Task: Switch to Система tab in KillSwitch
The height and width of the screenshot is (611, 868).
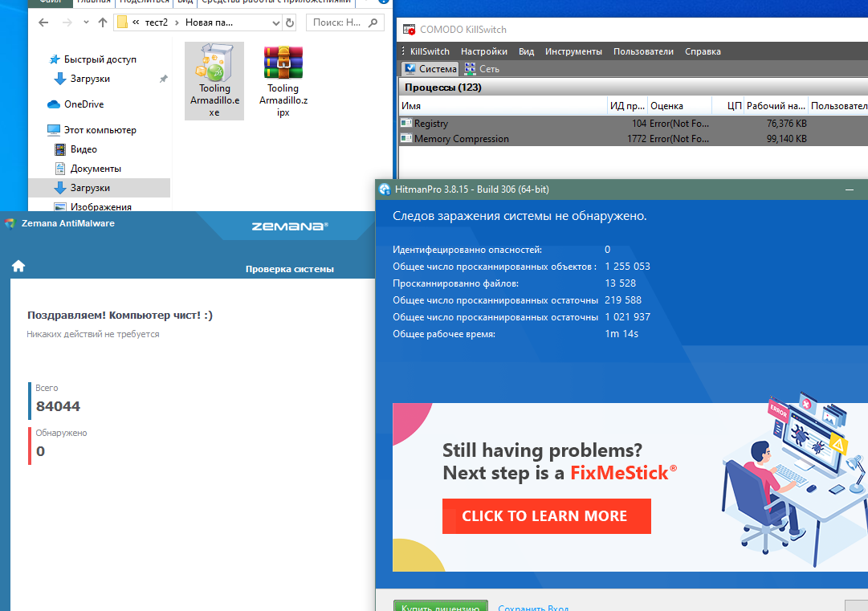Action: 430,68
